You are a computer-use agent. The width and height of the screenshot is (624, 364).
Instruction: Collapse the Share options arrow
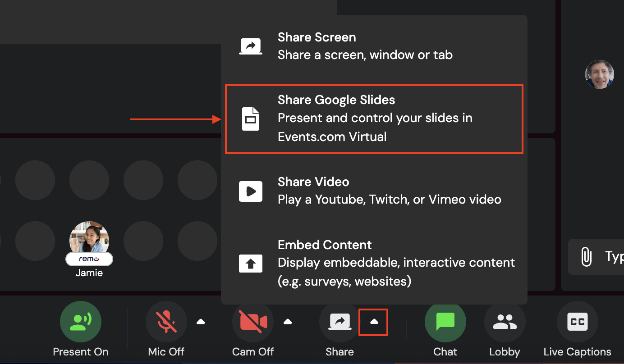click(373, 322)
